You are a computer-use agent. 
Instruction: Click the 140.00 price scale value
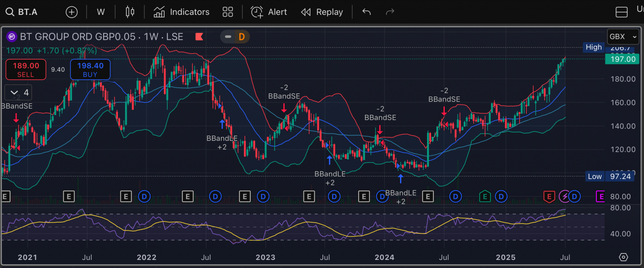coord(623,126)
